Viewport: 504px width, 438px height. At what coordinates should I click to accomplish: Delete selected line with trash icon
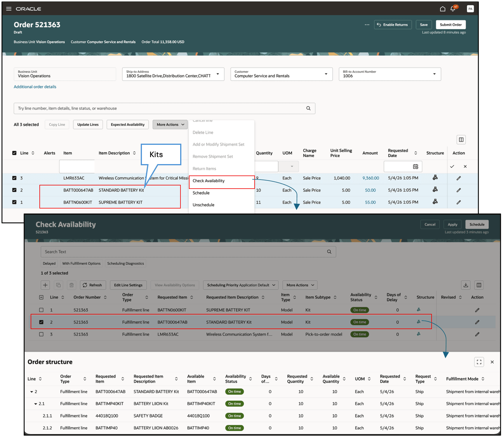click(x=72, y=285)
